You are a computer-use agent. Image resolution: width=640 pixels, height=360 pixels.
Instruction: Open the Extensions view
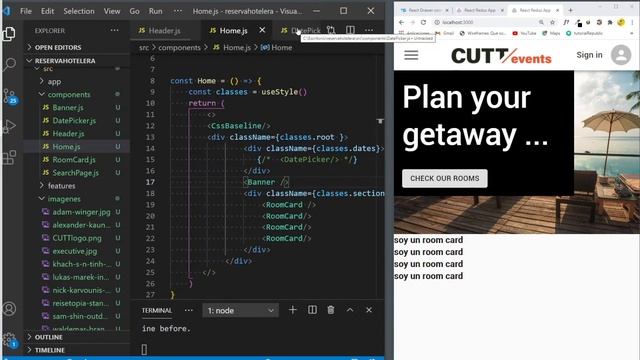click(x=9, y=158)
